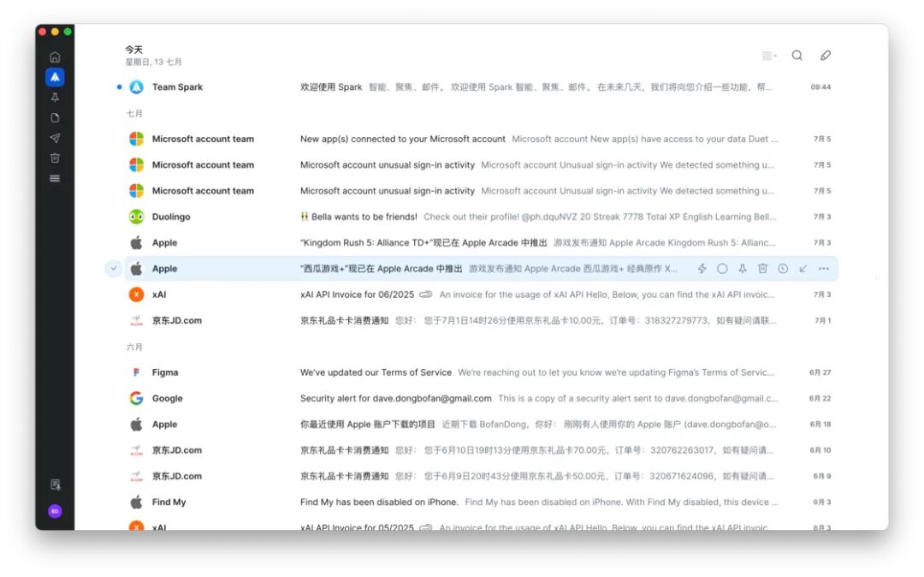Click the Google sender logo avatar
Image resolution: width=924 pixels, height=577 pixels.
click(x=136, y=398)
